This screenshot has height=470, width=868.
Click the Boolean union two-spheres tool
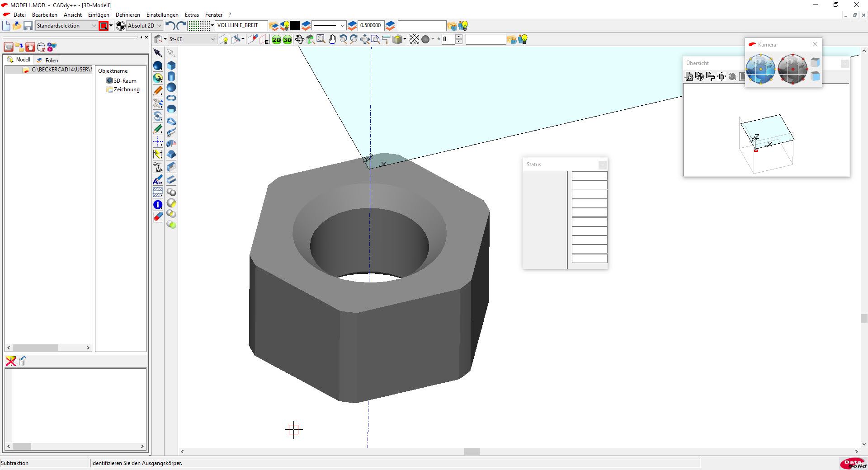(171, 193)
